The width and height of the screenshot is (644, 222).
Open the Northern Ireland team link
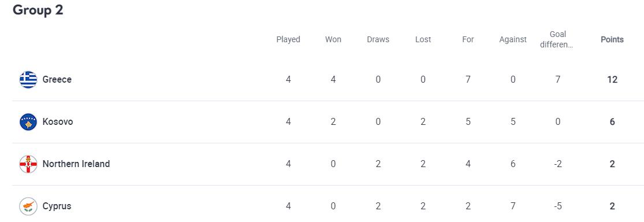[76, 164]
